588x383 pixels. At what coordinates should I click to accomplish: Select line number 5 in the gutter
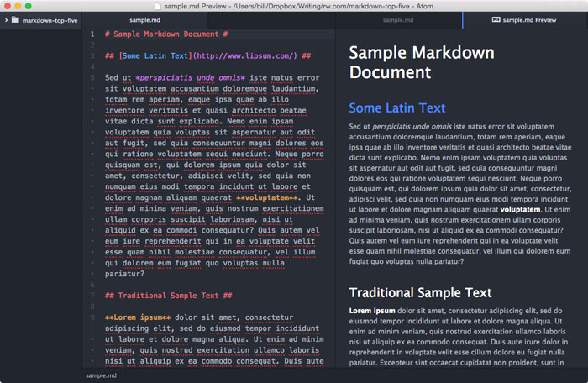click(92, 78)
